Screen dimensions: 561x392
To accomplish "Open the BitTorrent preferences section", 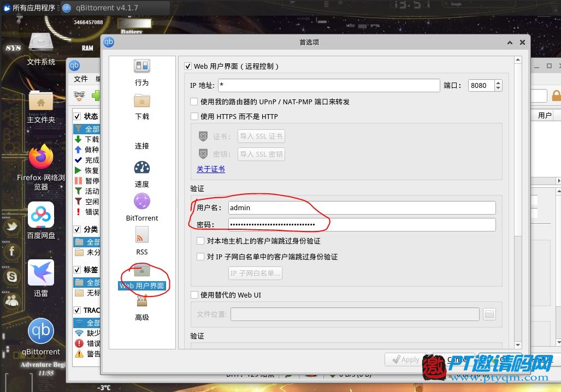I will 142,207.
